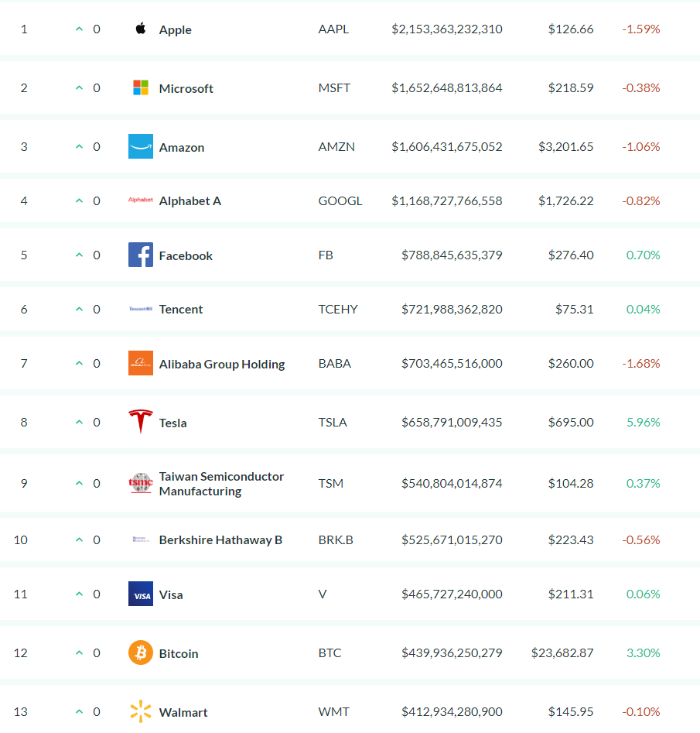Click the Facebook logo icon
Screen dimensions: 700x733
point(141,255)
